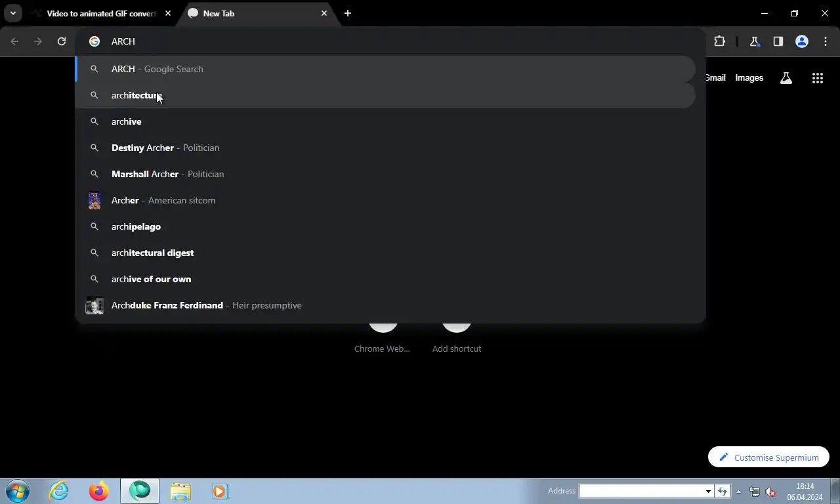Image resolution: width=840 pixels, height=504 pixels.
Task: Choose the architecture suggestion
Action: point(385,95)
